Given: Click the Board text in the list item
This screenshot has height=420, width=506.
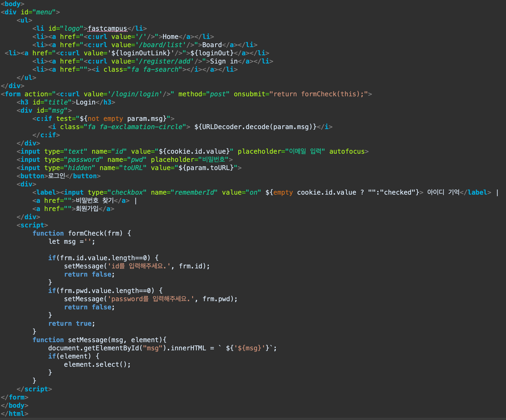Looking at the screenshot, I should pos(212,45).
